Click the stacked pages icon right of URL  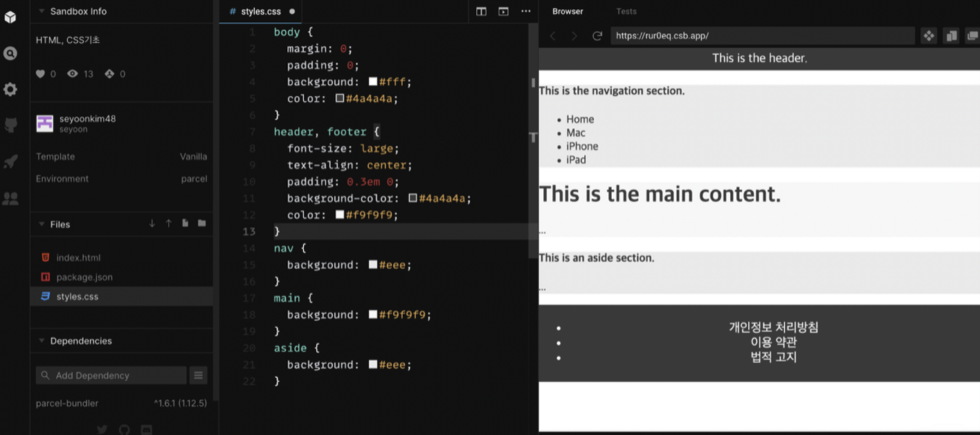point(952,36)
